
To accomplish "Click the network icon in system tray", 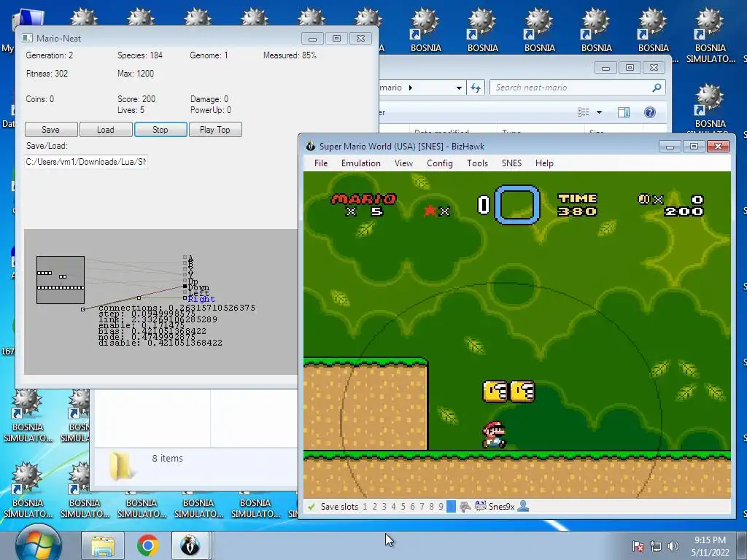I will coord(656,546).
